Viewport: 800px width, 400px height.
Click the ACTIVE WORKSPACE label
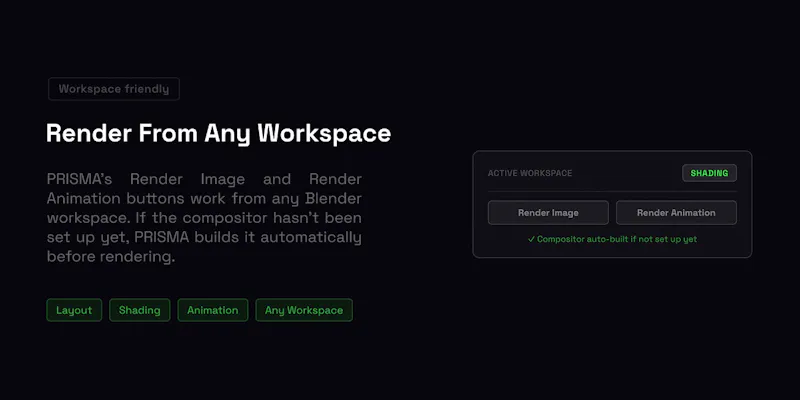[x=530, y=173]
